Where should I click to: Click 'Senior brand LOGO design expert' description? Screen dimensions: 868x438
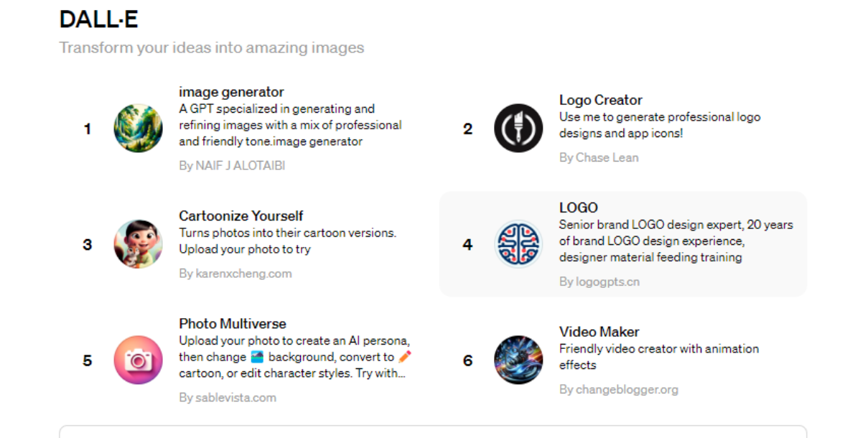(x=676, y=241)
